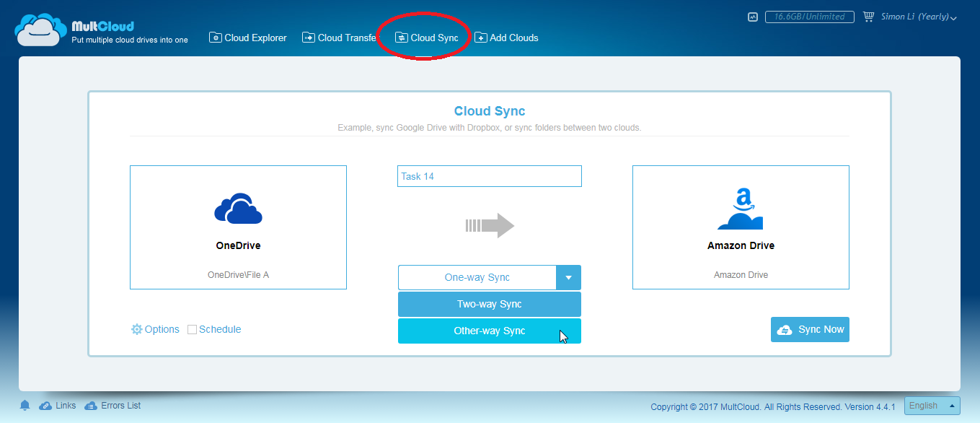Open Add Clouds tab
This screenshot has height=423, width=980.
[506, 38]
